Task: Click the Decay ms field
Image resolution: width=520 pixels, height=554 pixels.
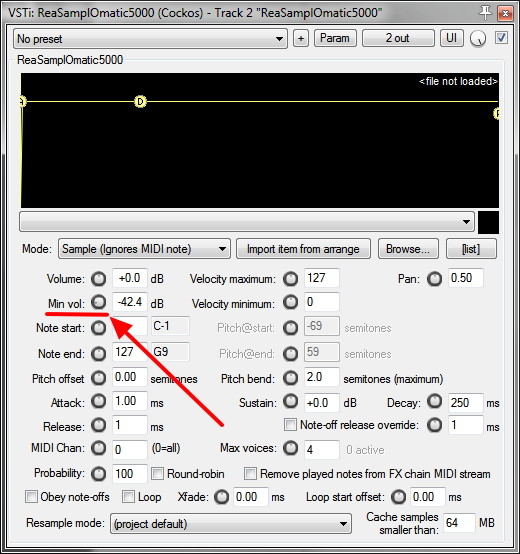Action: click(466, 403)
